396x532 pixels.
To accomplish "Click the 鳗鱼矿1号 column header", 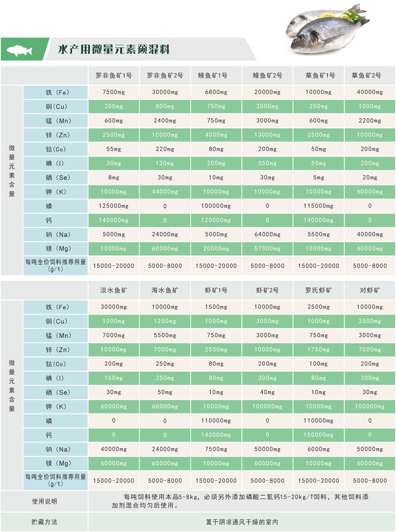I will (x=216, y=75).
